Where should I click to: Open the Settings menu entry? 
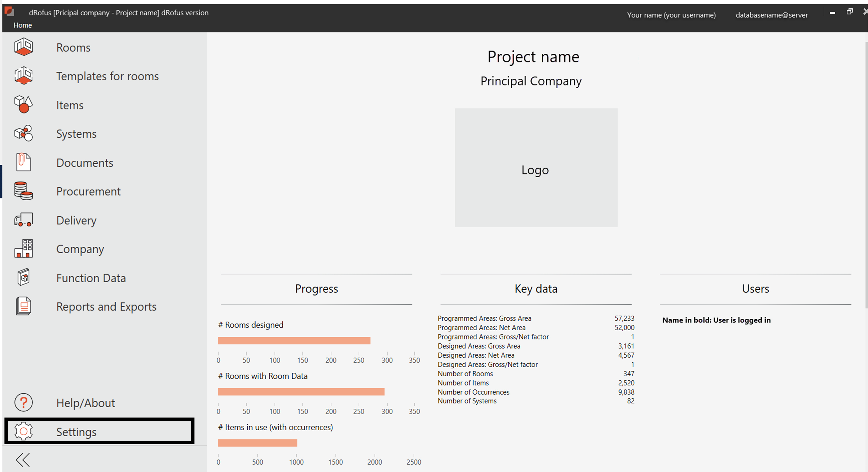pyautogui.click(x=76, y=432)
